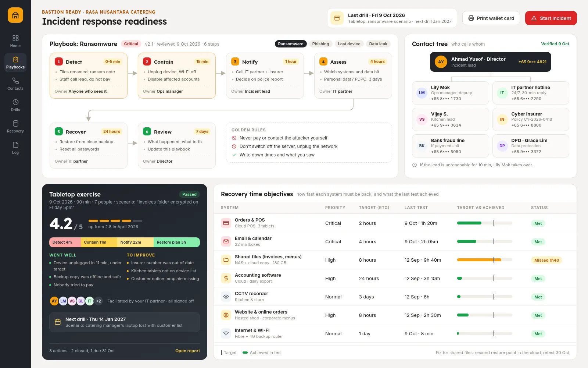The height and width of the screenshot is (368, 588).
Task: Click the Ahmad Yusof Director contact card
Action: coord(491,62)
